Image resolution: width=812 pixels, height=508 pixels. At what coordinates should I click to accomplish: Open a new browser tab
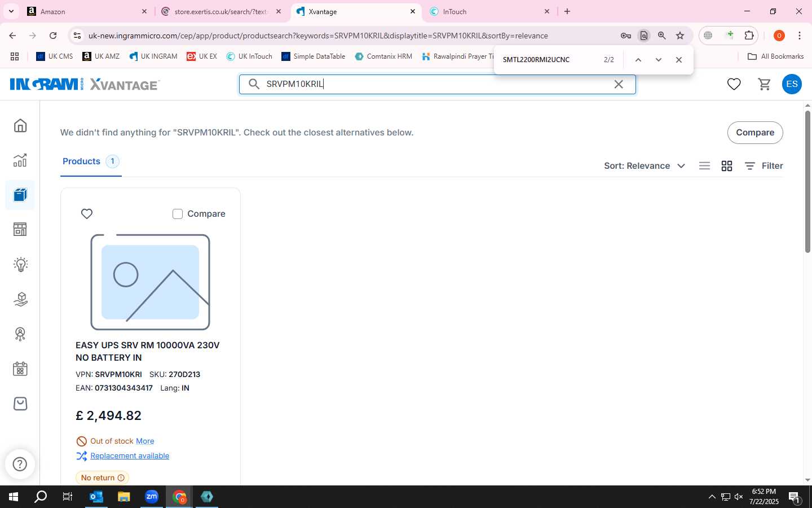[x=567, y=11]
